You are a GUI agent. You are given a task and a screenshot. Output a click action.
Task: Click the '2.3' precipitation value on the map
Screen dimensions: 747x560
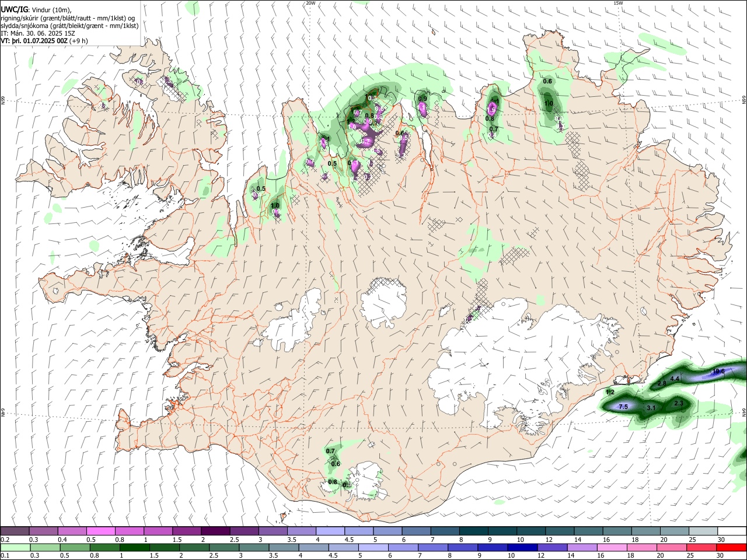[x=679, y=403]
